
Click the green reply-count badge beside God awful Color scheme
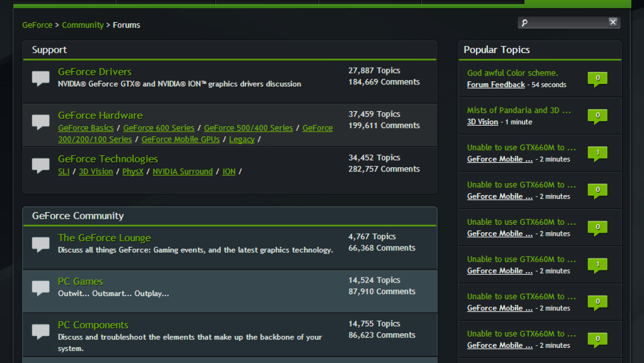point(597,79)
